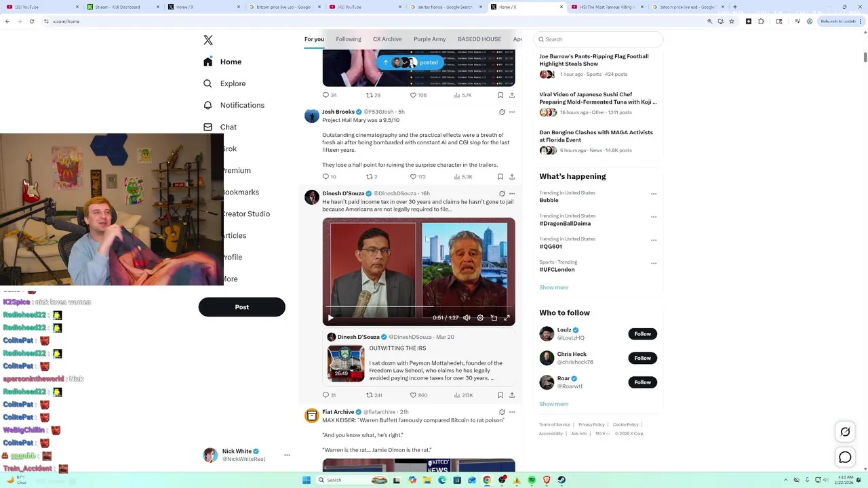Screen dimensions: 868x488
Task: Switch to the Stream - Kick Dashboard tab
Action: [122, 7]
